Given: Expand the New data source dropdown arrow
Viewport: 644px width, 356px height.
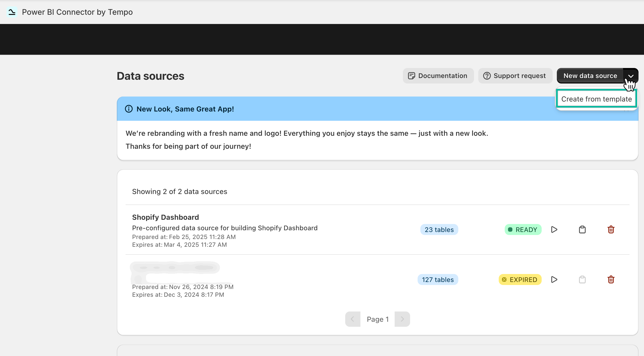Looking at the screenshot, I should 631,76.
